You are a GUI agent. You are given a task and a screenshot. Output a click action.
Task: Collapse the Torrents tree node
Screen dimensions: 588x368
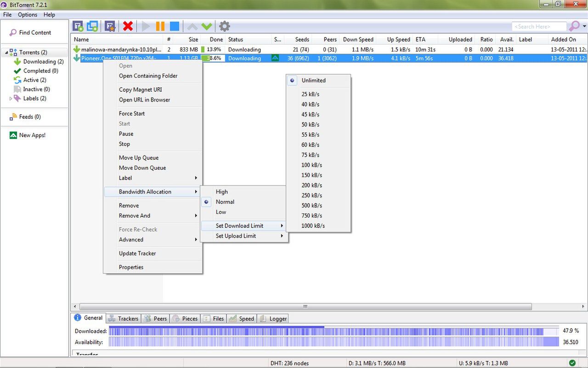[6, 52]
